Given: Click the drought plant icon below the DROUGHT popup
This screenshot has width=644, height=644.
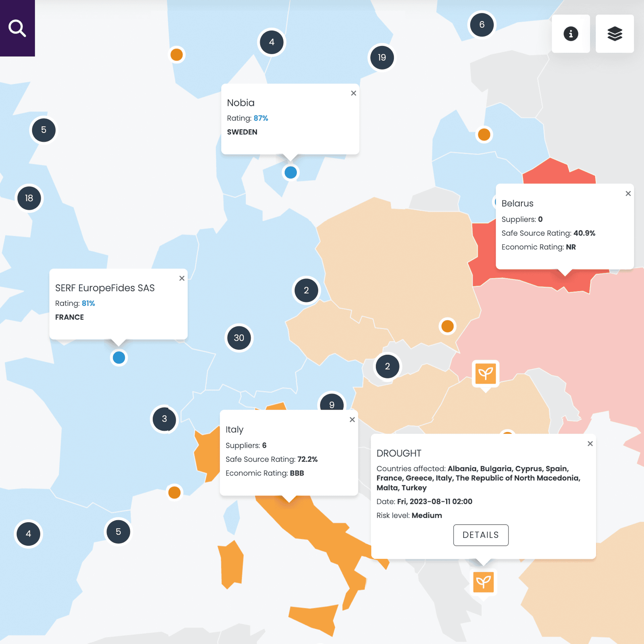Looking at the screenshot, I should 483,582.
